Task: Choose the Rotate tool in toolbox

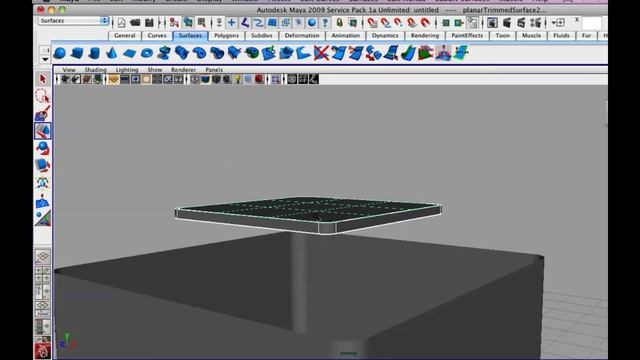Action: tap(42, 148)
